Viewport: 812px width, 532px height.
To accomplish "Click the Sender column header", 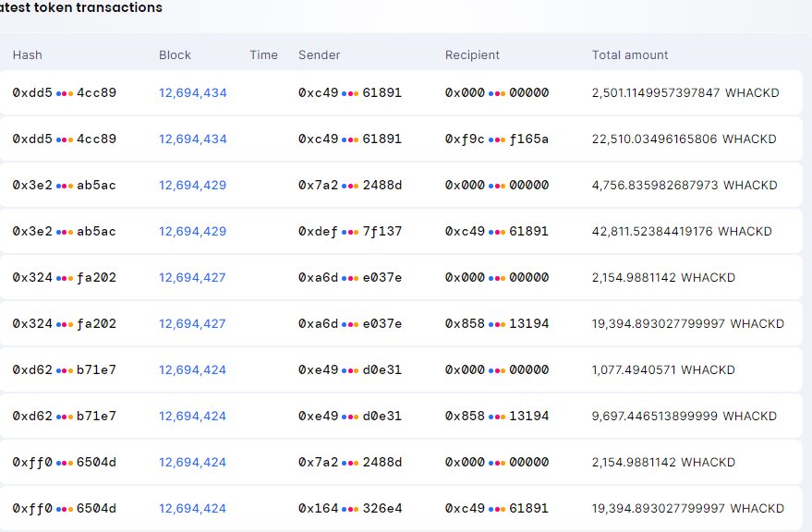I will point(319,54).
